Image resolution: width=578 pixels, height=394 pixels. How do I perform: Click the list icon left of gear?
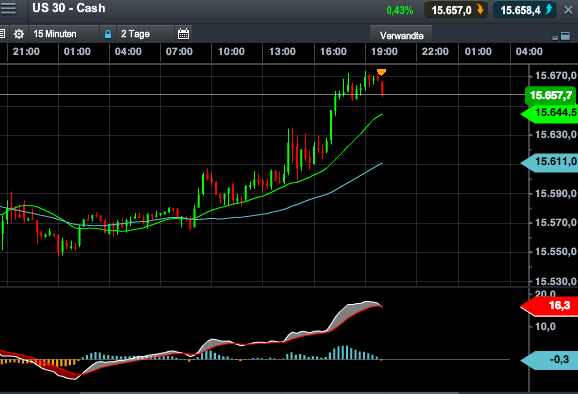[x=2, y=34]
